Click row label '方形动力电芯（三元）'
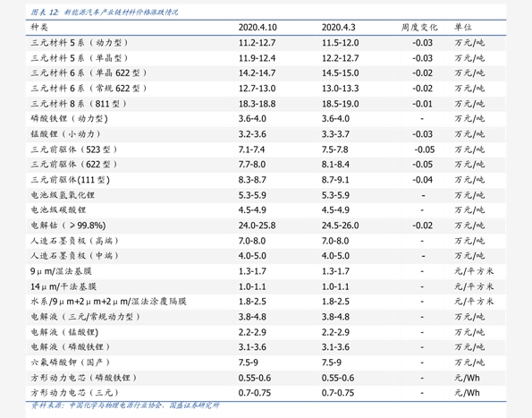Screen dimensions: 532x418 pos(74,393)
